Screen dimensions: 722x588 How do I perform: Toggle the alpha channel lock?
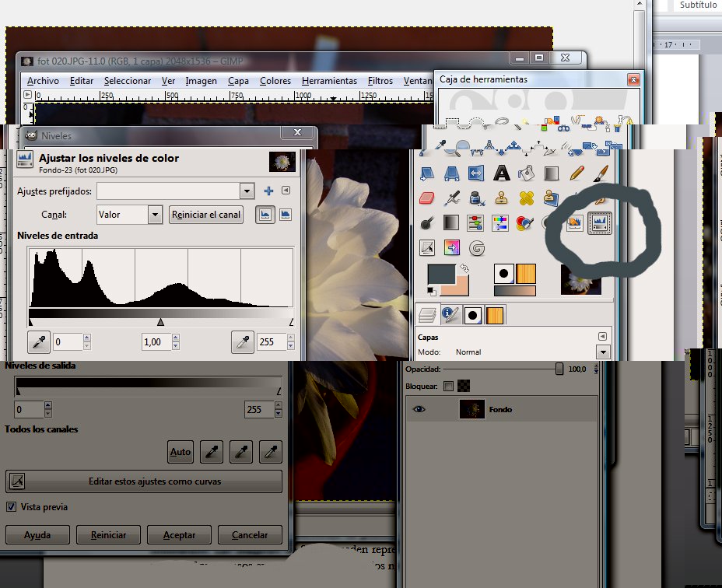pyautogui.click(x=464, y=386)
